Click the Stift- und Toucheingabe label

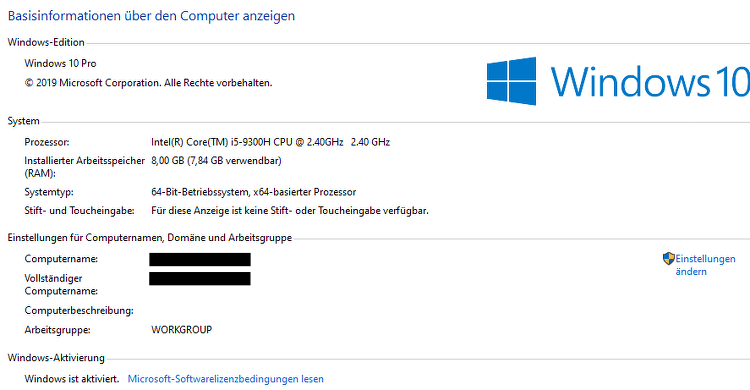(x=79, y=211)
